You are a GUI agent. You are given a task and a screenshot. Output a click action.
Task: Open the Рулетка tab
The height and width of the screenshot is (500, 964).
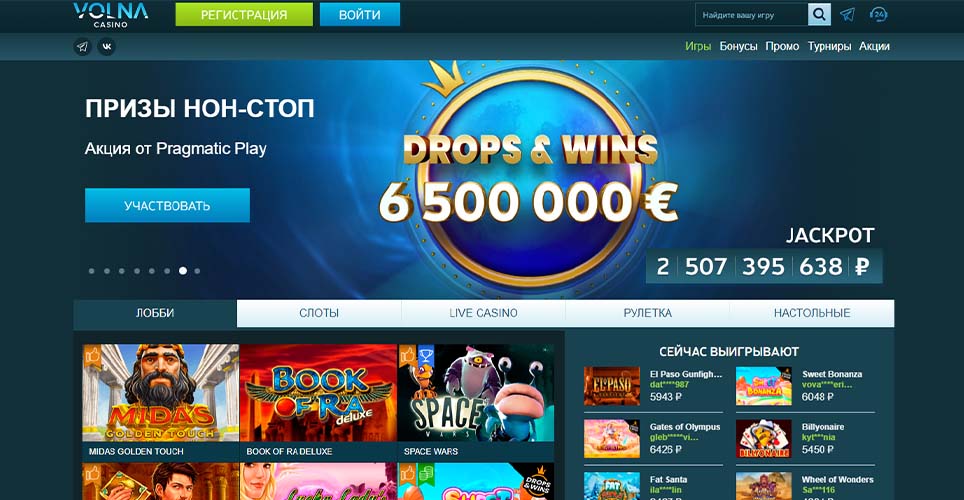pos(647,313)
